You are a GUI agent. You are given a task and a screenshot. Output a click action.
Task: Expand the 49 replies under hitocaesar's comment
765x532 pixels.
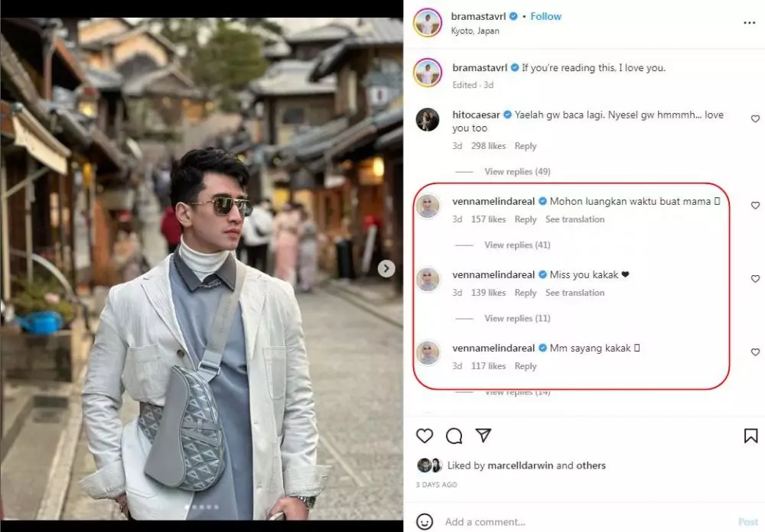[x=517, y=171]
